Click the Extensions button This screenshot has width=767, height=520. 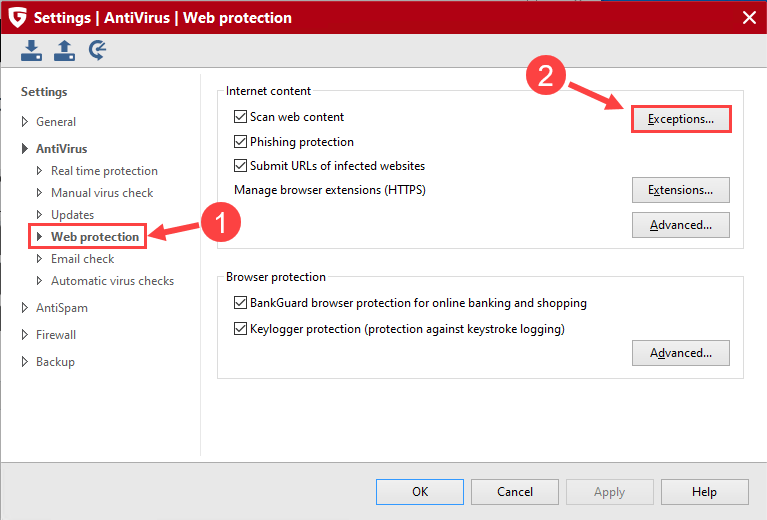click(x=680, y=190)
